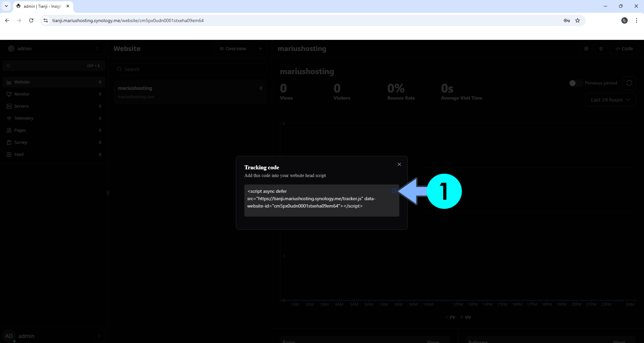Click the AD user avatar
This screenshot has height=343, width=644.
click(9, 336)
